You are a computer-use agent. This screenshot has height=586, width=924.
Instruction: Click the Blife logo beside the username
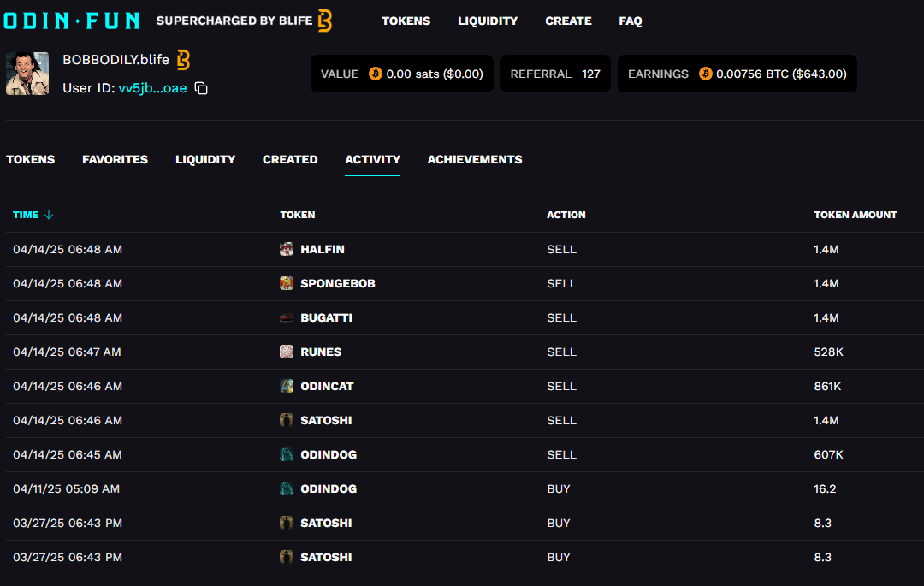click(x=183, y=60)
